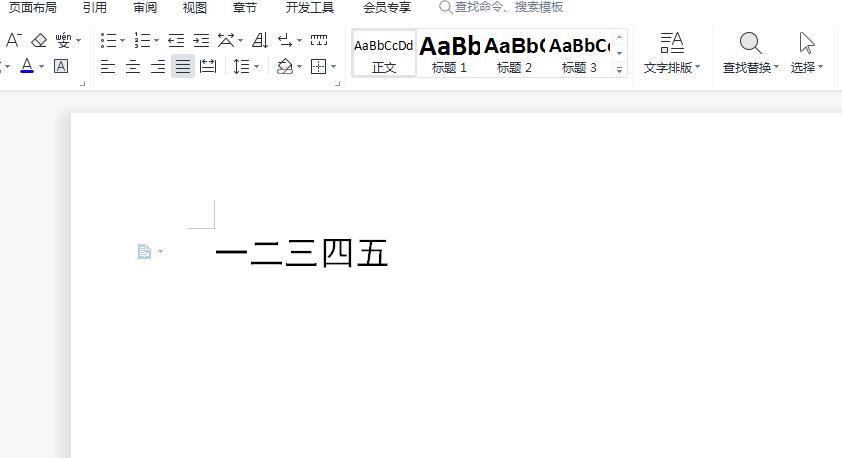Apply the font color A
This screenshot has height=458, width=842.
(x=27, y=66)
